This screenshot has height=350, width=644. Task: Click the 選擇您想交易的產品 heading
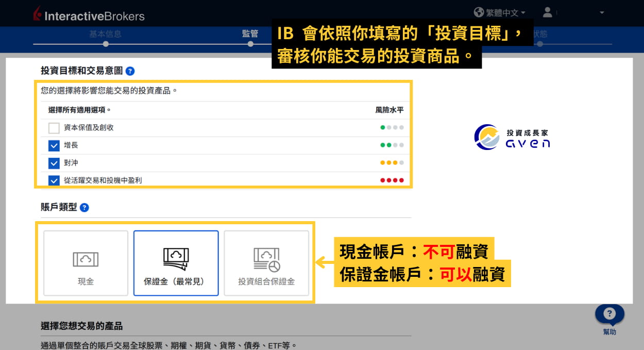click(x=82, y=326)
